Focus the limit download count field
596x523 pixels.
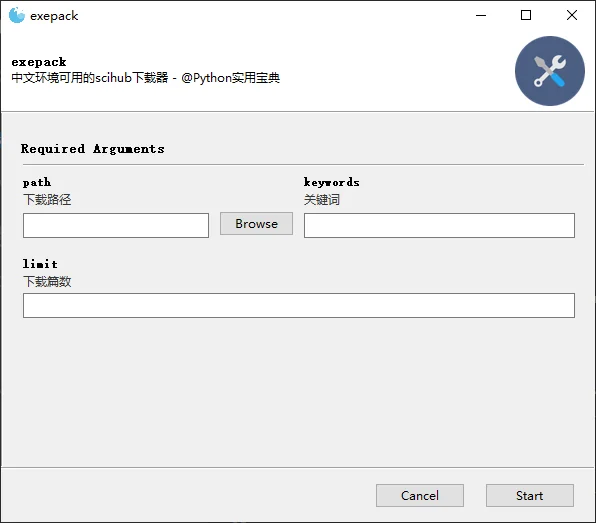click(299, 305)
